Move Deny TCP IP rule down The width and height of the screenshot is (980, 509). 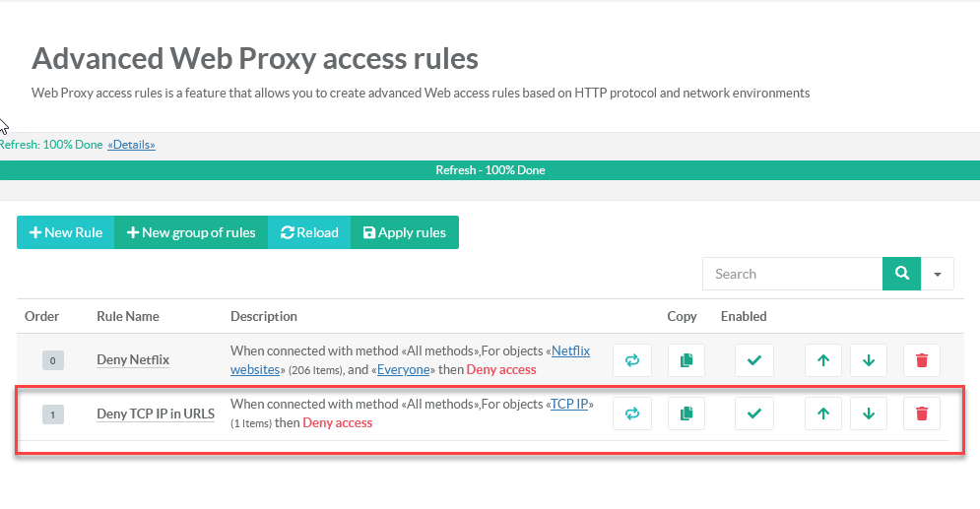click(869, 414)
